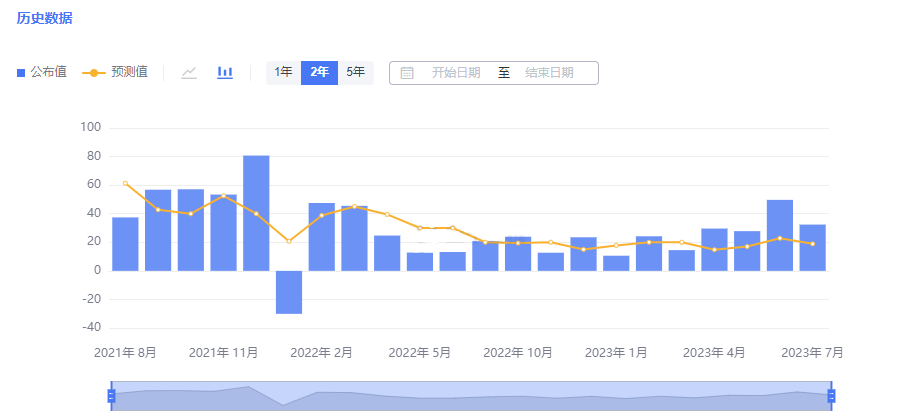Switch to line chart view icon
Screen dimensions: 924x418
189,72
